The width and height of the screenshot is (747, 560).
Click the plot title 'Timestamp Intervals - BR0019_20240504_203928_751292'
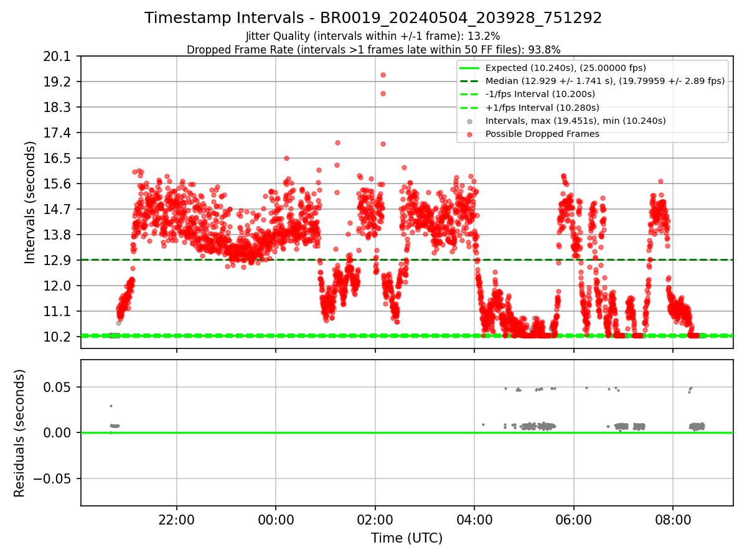point(374,18)
